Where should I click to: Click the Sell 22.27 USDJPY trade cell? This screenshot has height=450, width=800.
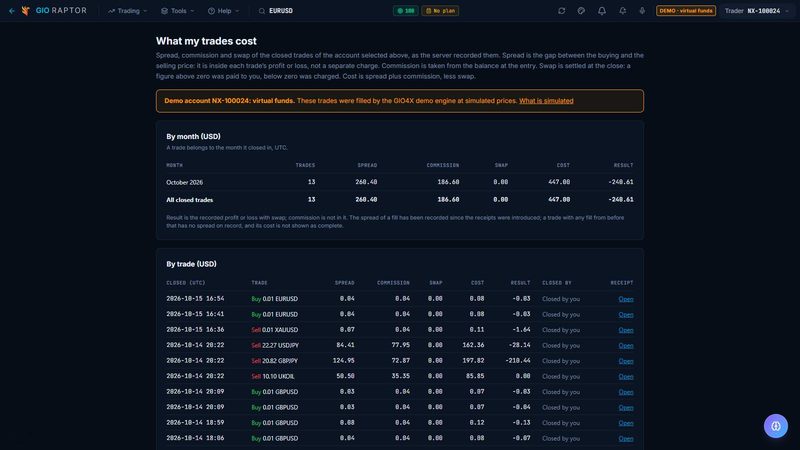(x=275, y=345)
